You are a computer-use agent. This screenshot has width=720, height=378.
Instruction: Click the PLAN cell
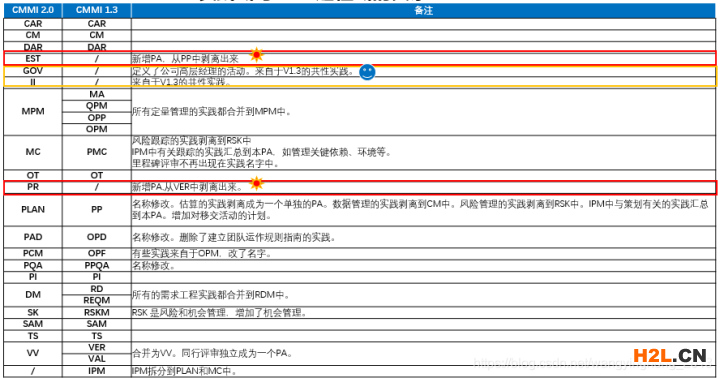click(x=33, y=209)
